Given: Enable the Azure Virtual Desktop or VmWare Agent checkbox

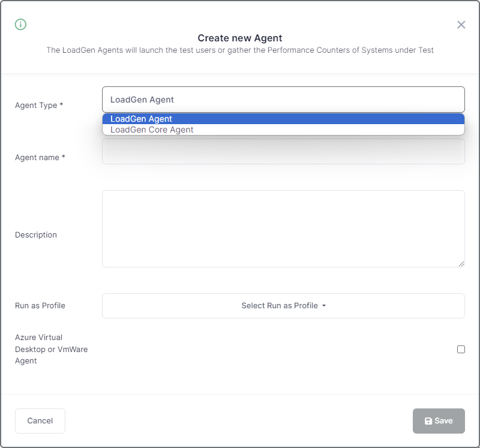Looking at the screenshot, I should [x=461, y=349].
